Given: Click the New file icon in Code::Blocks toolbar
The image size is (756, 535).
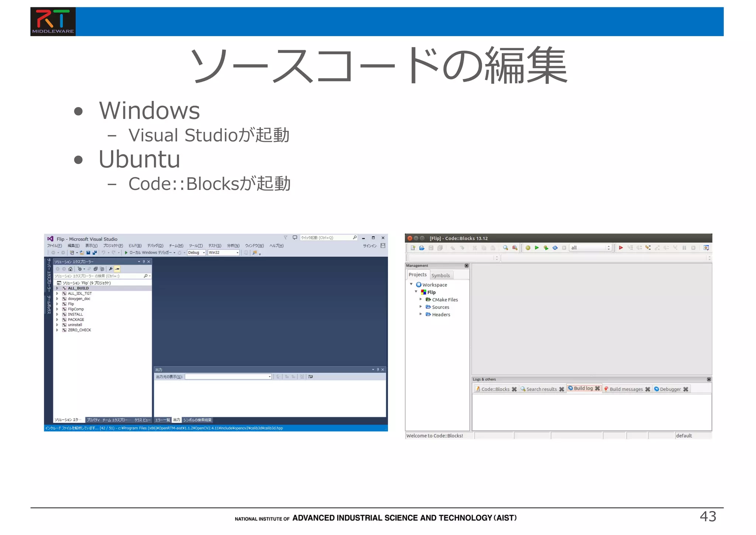Looking at the screenshot, I should pos(413,248).
